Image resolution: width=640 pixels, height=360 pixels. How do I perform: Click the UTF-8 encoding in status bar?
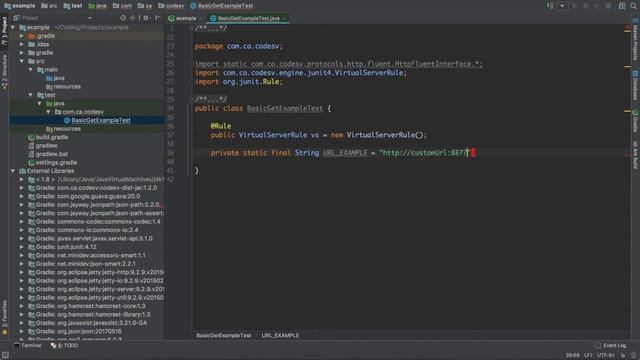(x=606, y=355)
